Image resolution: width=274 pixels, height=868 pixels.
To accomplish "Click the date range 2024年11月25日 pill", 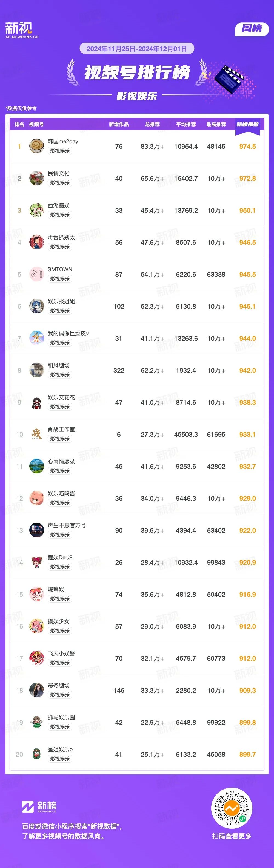I will coord(137,48).
